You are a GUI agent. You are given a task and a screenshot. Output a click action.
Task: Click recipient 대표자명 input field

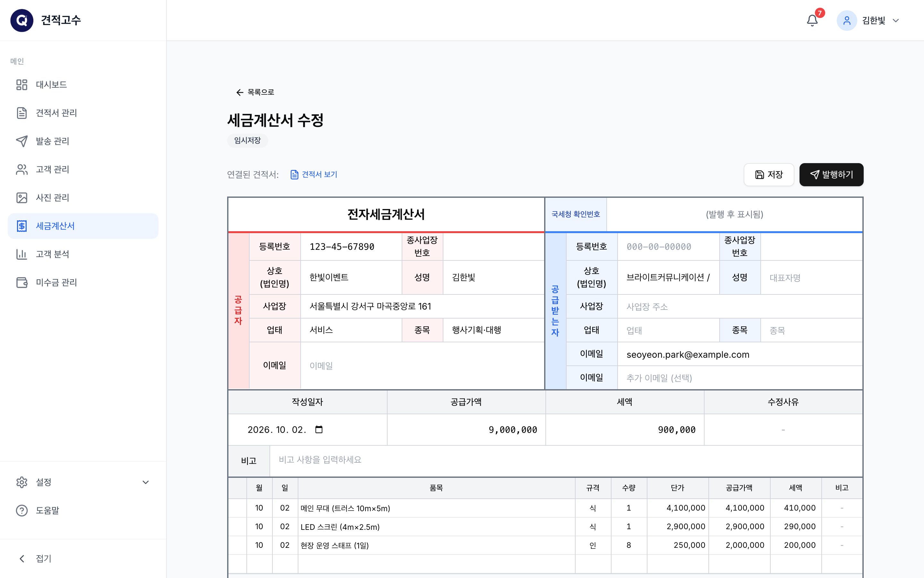click(811, 277)
